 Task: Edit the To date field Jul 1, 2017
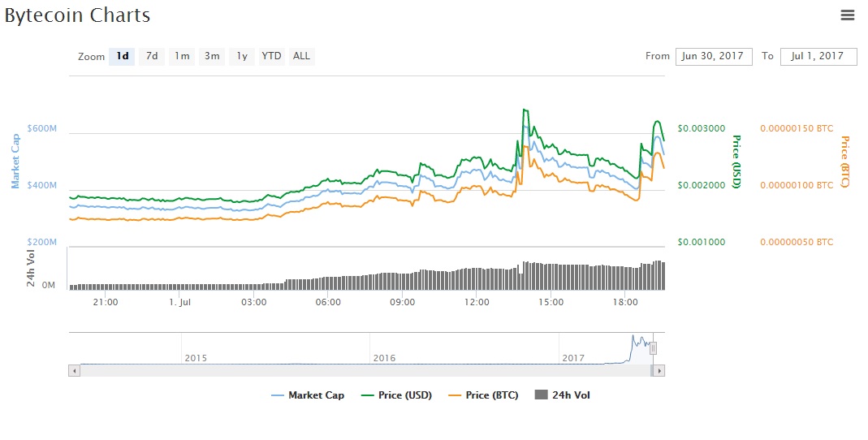(x=818, y=57)
